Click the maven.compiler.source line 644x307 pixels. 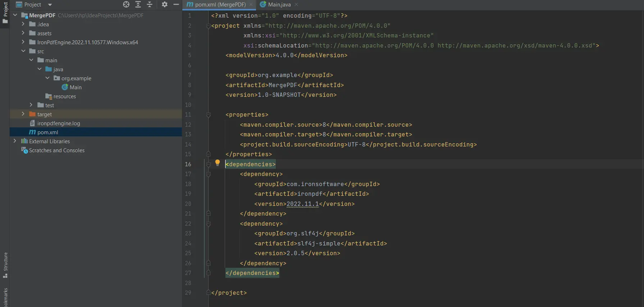pos(326,125)
